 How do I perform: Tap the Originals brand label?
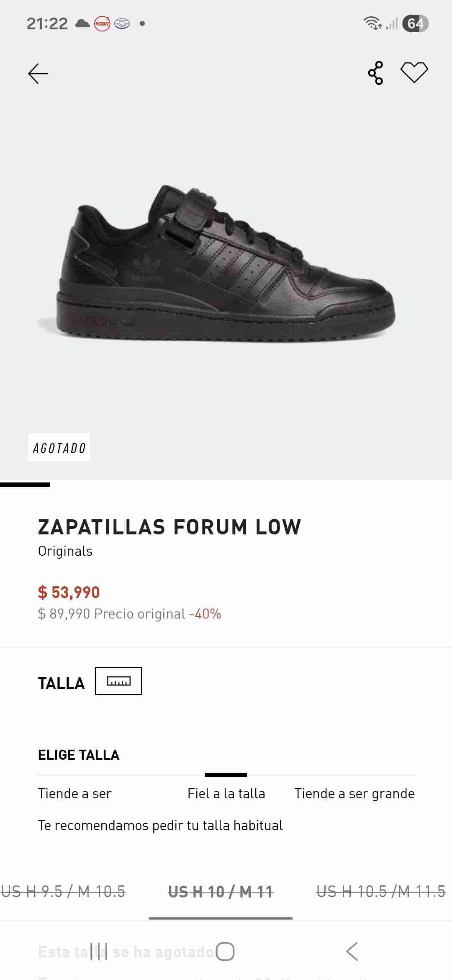[x=65, y=551]
